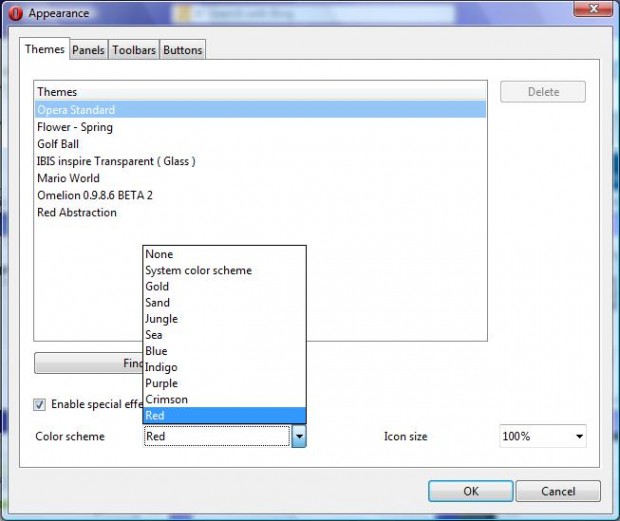Screen dimensions: 620x521
Task: Toggle Enable special effects checkbox
Action: pyautogui.click(x=39, y=404)
